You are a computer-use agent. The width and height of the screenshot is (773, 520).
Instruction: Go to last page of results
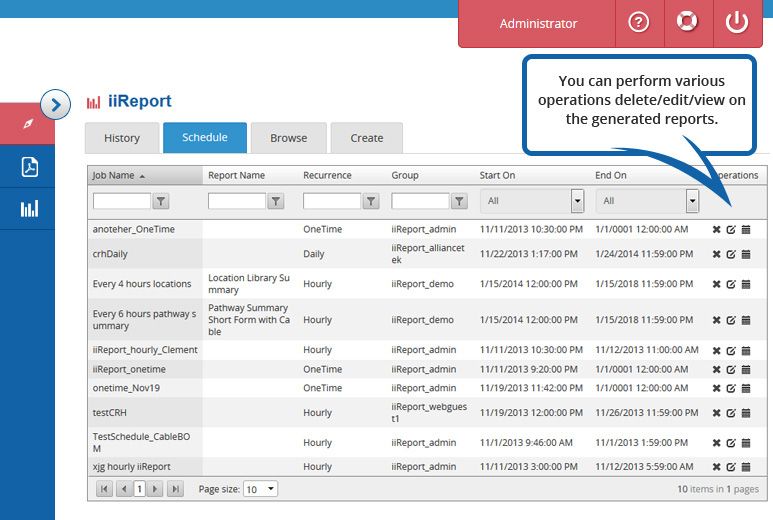coord(175,489)
